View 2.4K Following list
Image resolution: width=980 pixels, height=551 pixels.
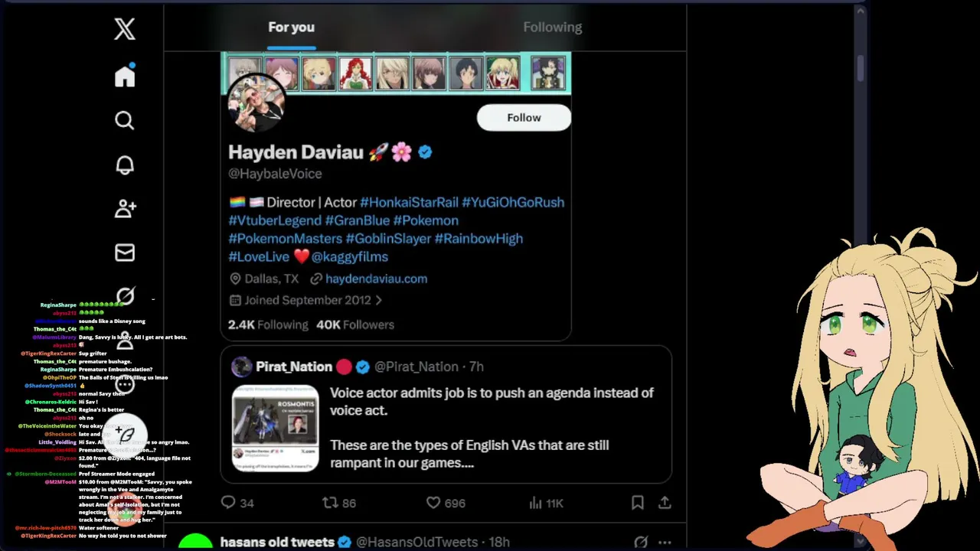click(x=268, y=324)
